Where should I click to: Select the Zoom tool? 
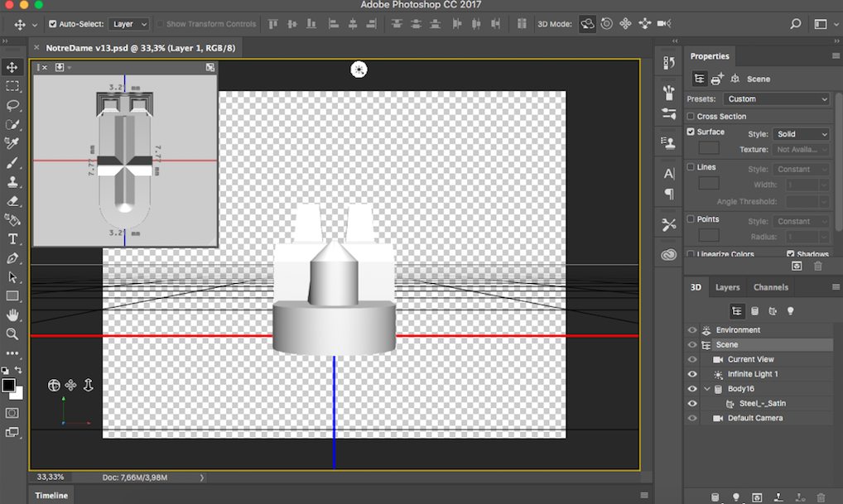click(12, 334)
